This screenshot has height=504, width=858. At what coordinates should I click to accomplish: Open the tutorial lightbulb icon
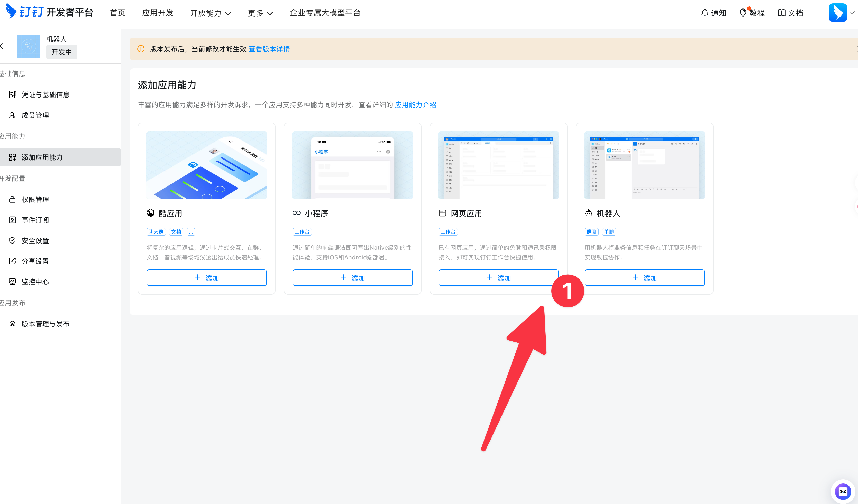(743, 13)
